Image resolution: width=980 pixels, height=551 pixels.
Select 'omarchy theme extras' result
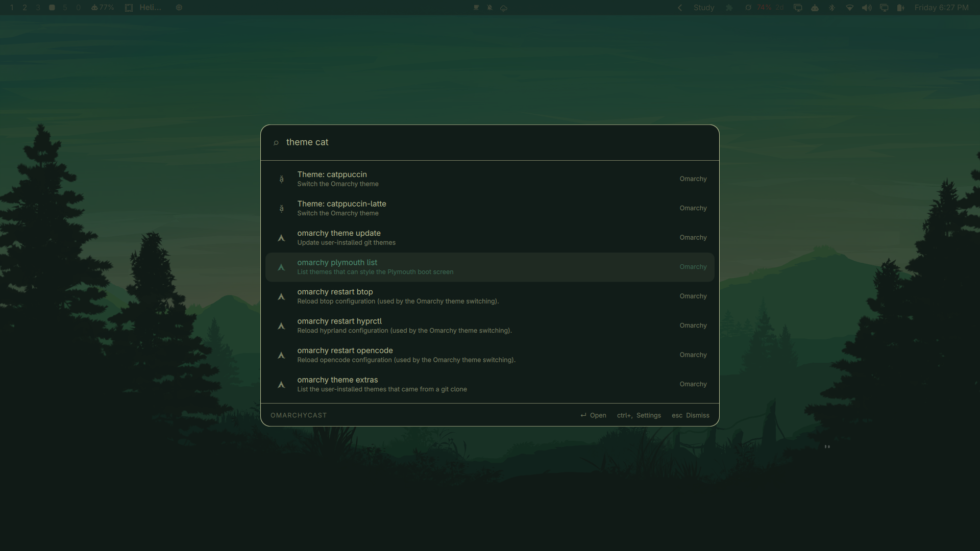pyautogui.click(x=490, y=384)
